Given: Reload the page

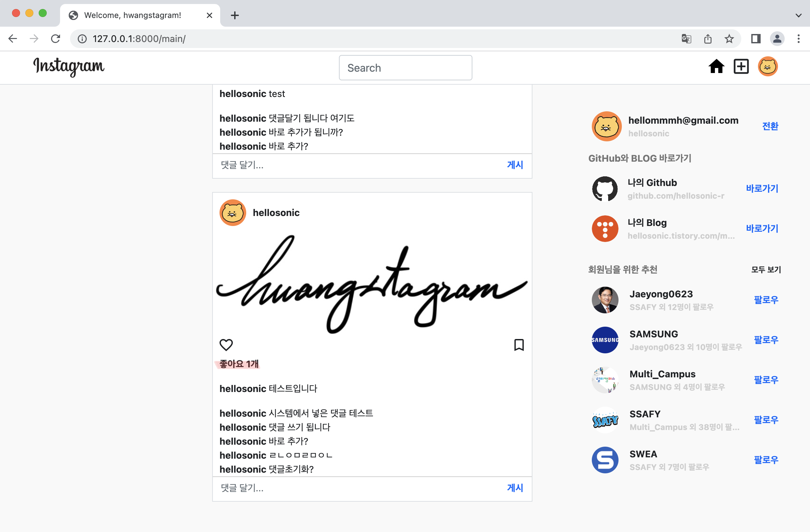Looking at the screenshot, I should tap(55, 39).
